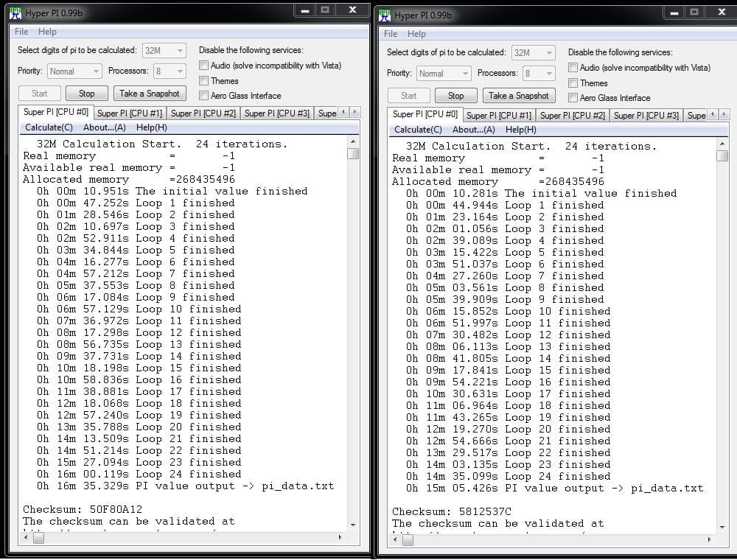Switch to Super PI [CPU #1] tab in left window
Screen dimensions: 737x560
129,113
